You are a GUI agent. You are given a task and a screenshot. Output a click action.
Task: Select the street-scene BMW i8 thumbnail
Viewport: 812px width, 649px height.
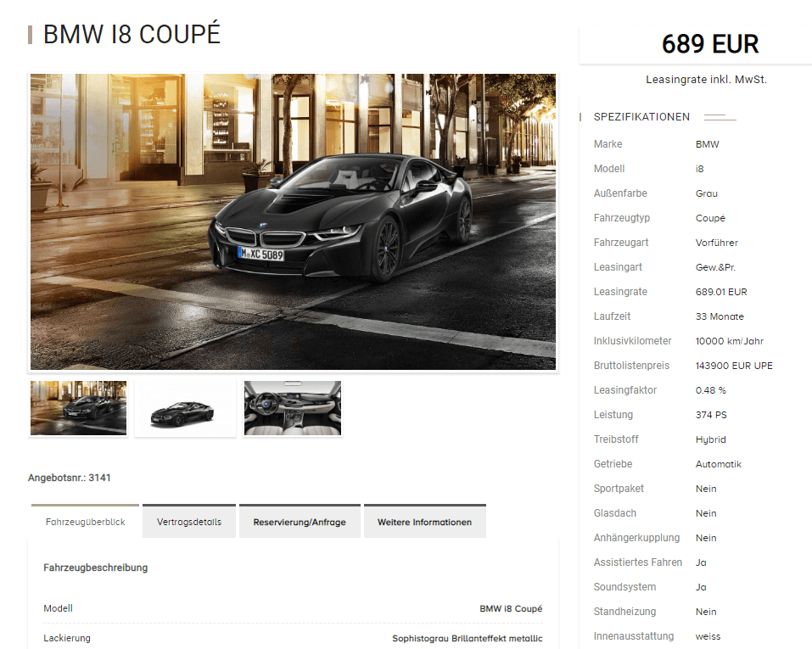pos(78,408)
